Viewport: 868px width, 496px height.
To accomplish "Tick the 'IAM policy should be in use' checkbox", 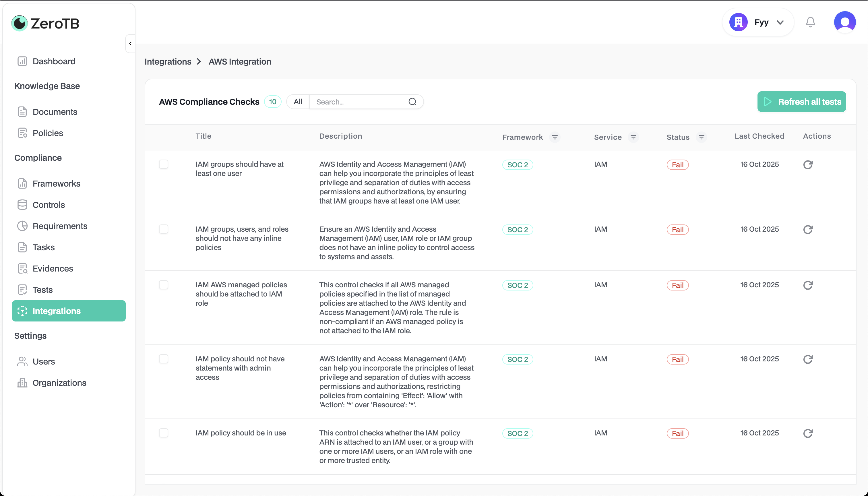I will pyautogui.click(x=164, y=433).
